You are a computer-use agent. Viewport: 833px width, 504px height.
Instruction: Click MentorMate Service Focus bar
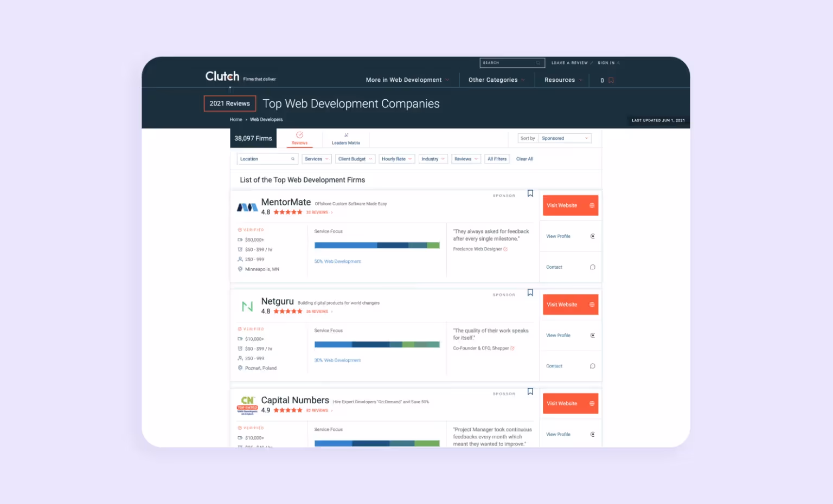(x=377, y=245)
